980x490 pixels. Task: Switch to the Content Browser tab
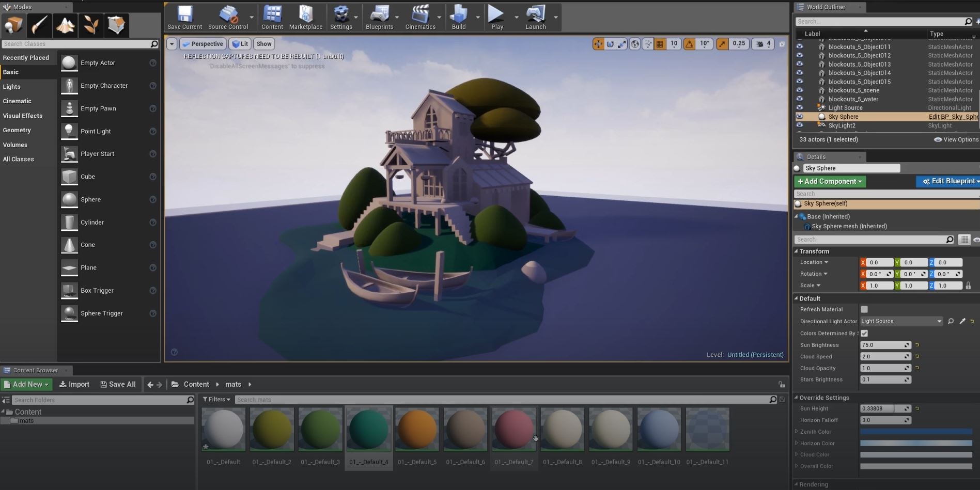click(35, 370)
